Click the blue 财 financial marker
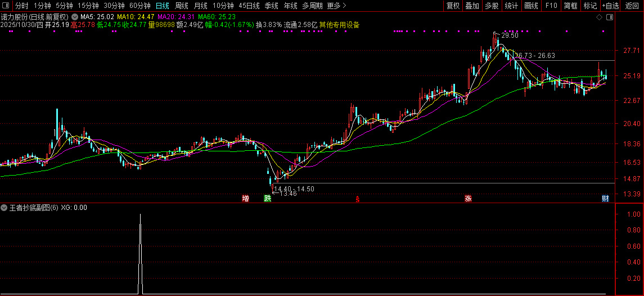Image resolution: width=644 pixels, height=296 pixels. (x=605, y=199)
